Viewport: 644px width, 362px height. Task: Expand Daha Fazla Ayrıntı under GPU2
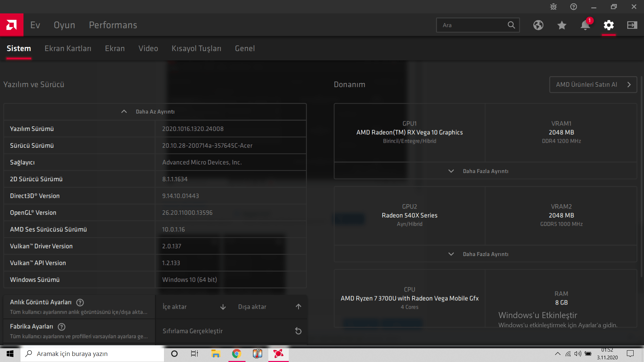click(x=485, y=254)
